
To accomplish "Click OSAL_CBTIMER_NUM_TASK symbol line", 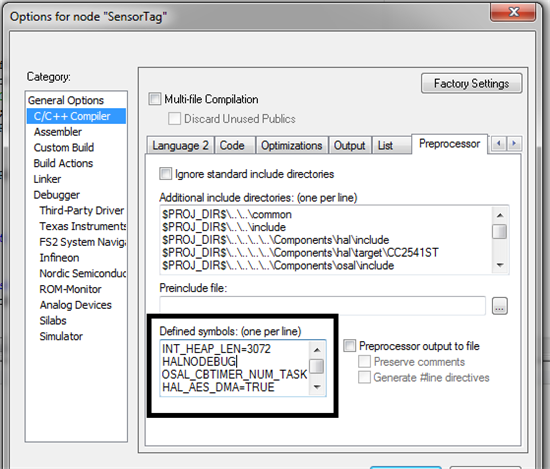I will (x=234, y=374).
